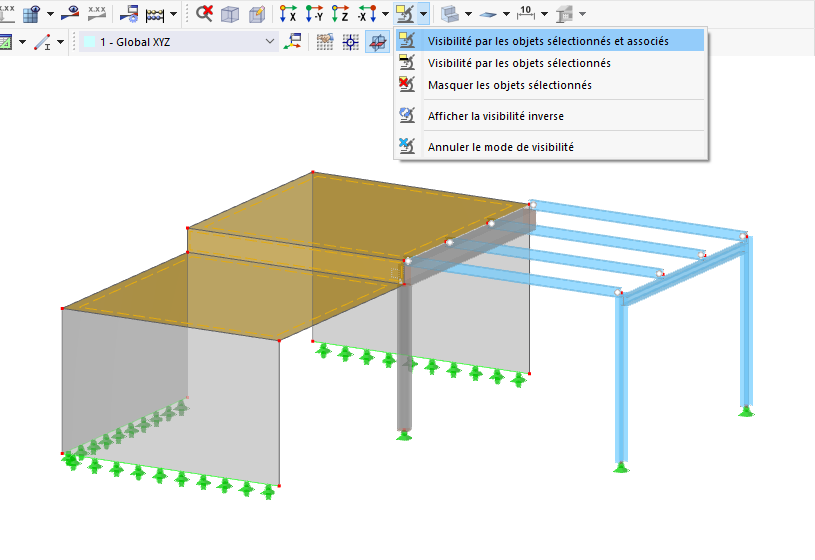Open the dropdown arrow beside the table view icon
This screenshot has height=560, width=815.
click(x=50, y=14)
